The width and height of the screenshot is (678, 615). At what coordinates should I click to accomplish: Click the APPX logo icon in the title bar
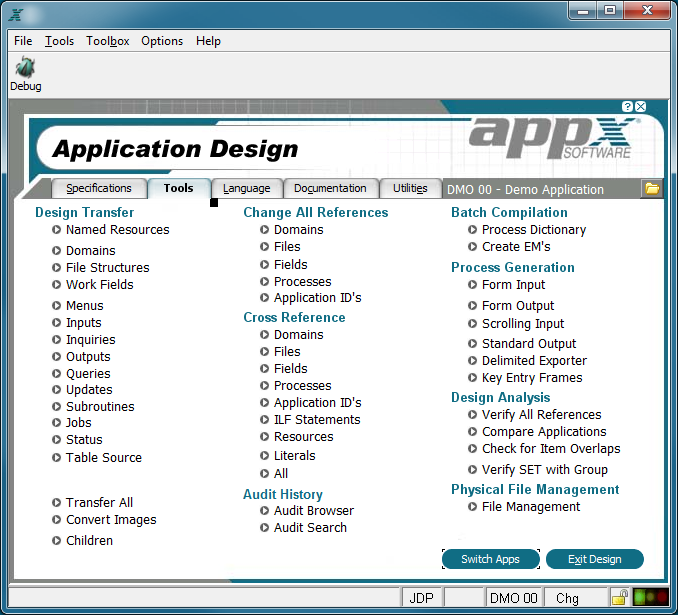pyautogui.click(x=16, y=14)
